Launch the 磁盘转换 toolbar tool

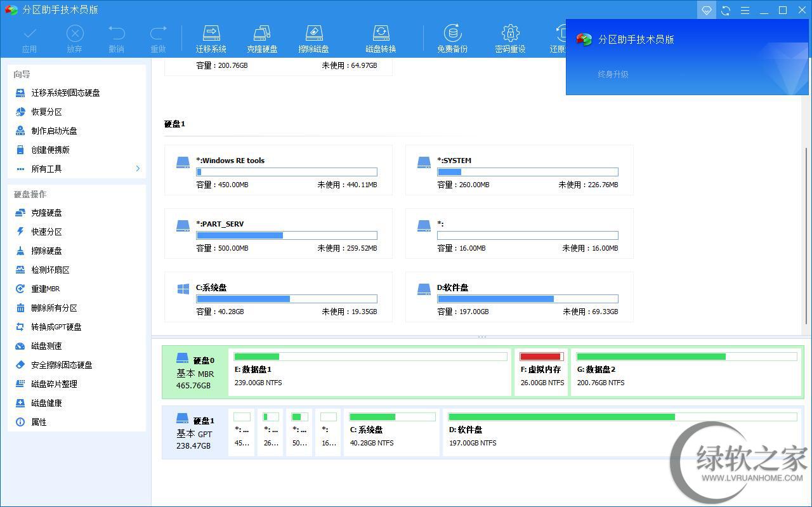point(381,39)
